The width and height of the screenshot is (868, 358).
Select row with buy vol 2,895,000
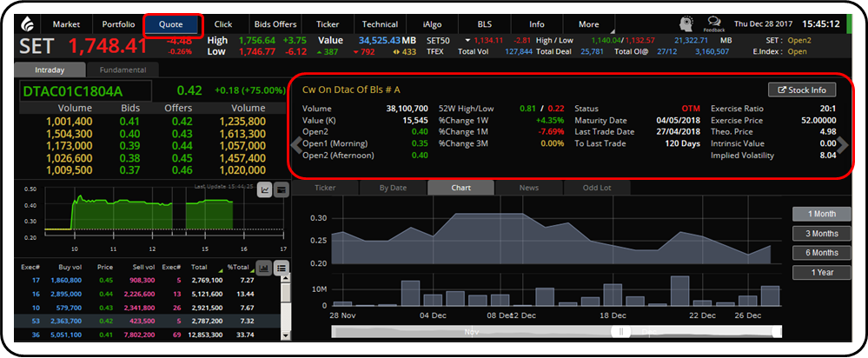(x=148, y=295)
